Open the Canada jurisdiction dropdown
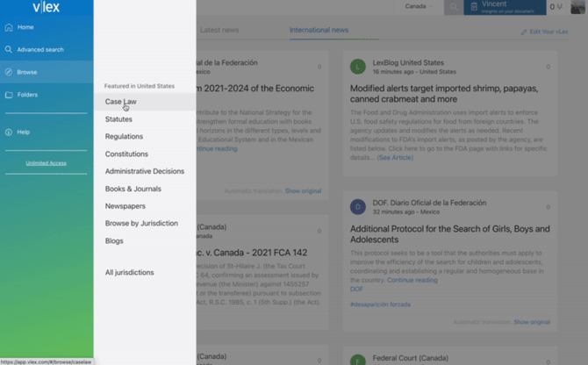Image resolution: width=588 pixels, height=365 pixels. pyautogui.click(x=419, y=6)
